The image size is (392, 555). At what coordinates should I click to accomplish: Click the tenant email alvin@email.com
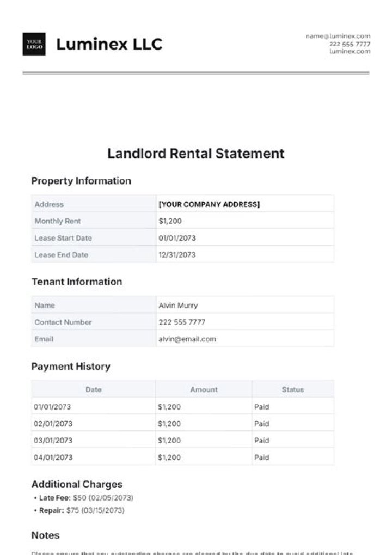tap(187, 339)
